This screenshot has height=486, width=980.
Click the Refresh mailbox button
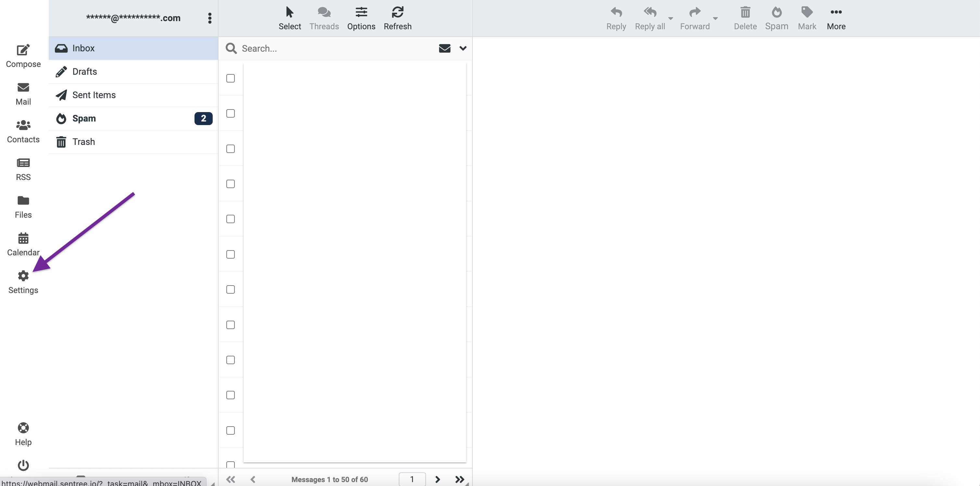(397, 18)
